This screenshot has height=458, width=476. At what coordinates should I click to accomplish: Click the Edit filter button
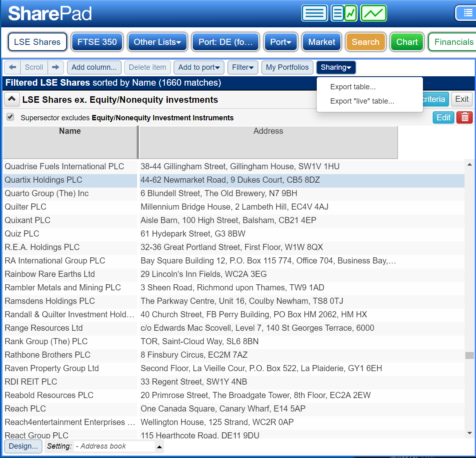443,117
